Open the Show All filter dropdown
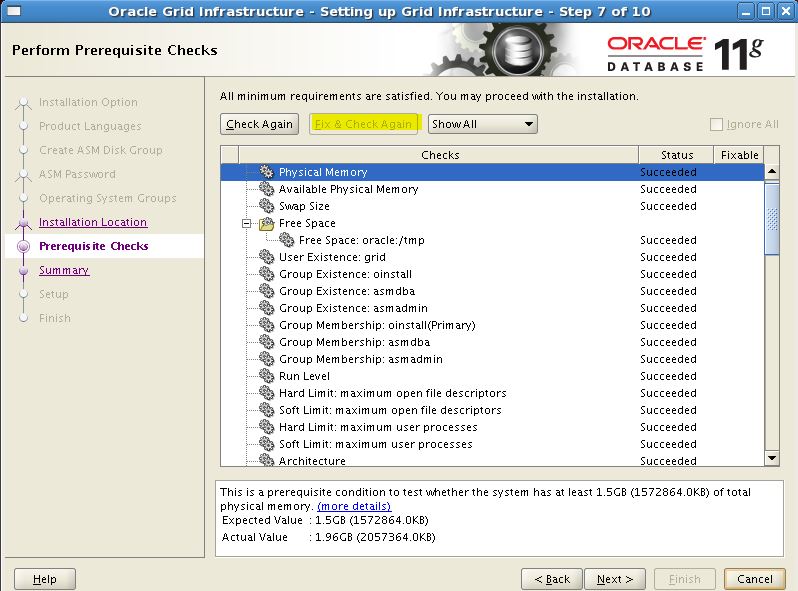Image resolution: width=798 pixels, height=591 pixels. pos(482,124)
